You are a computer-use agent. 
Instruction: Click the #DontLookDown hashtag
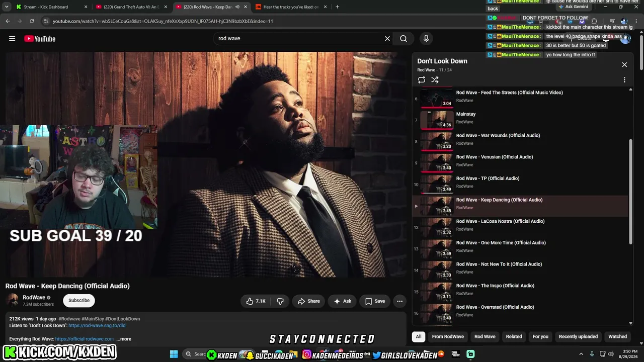pos(123,319)
